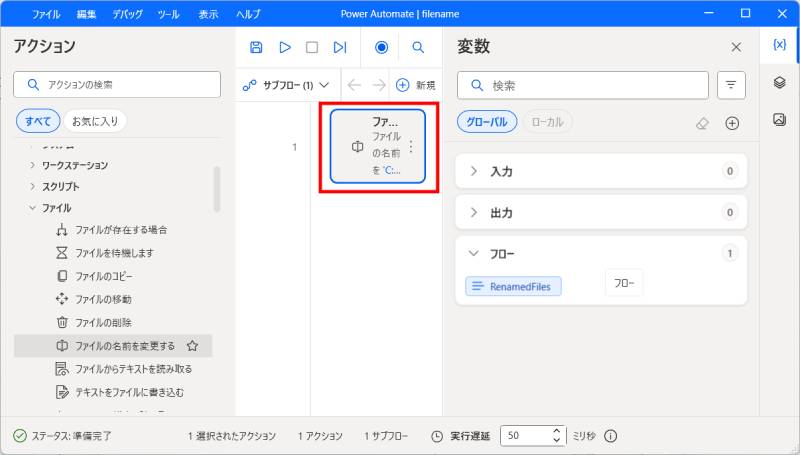Collapse the ファイル group
The height and width of the screenshot is (455, 800).
pos(33,208)
